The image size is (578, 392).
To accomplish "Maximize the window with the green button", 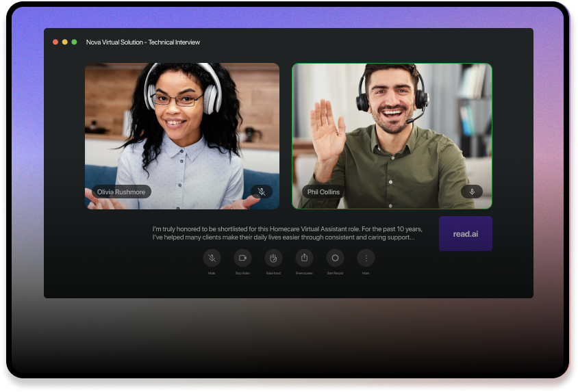I will point(75,42).
